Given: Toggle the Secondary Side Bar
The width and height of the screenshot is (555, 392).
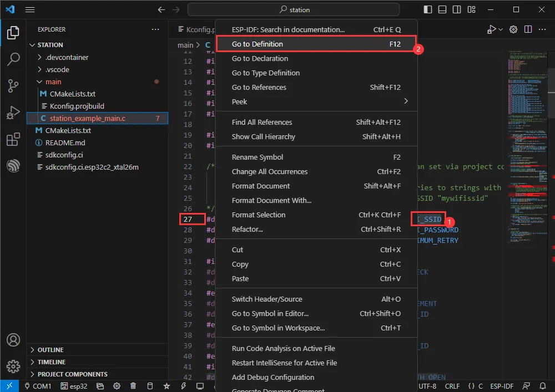Looking at the screenshot, I should click(x=456, y=9).
